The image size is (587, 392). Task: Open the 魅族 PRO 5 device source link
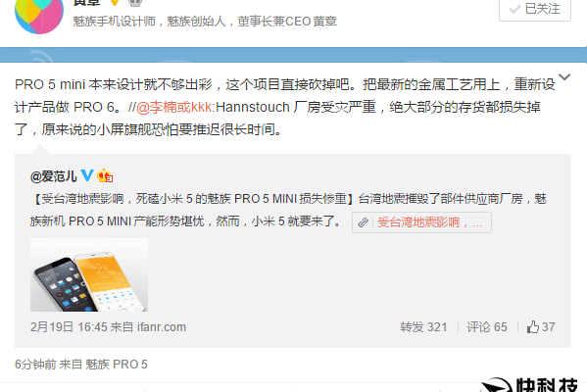point(117,365)
